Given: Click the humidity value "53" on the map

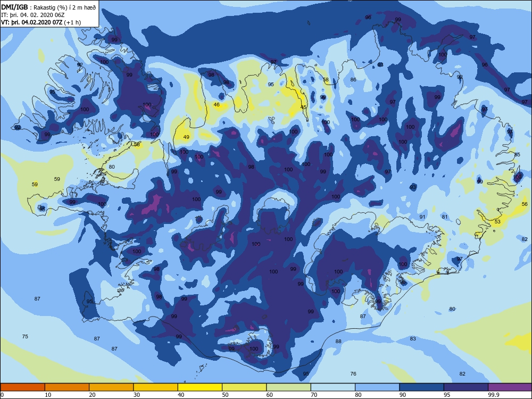Looking at the screenshot, I should (497, 221).
